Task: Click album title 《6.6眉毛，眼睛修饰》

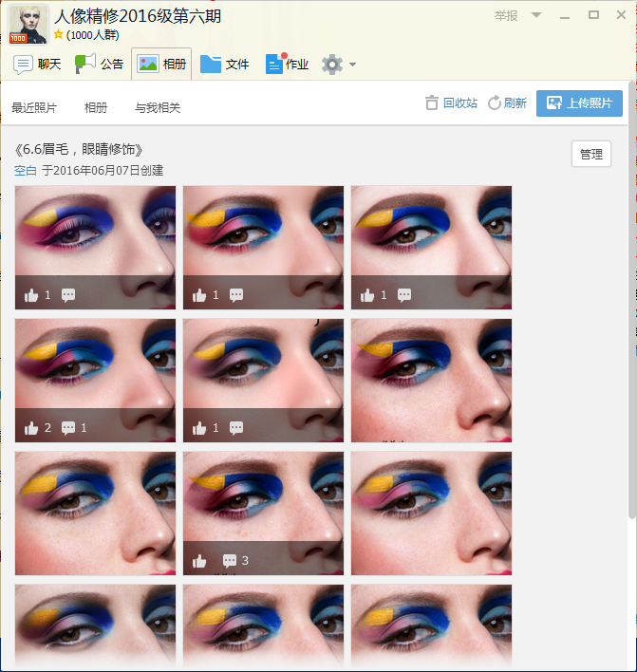Action: pos(79,150)
